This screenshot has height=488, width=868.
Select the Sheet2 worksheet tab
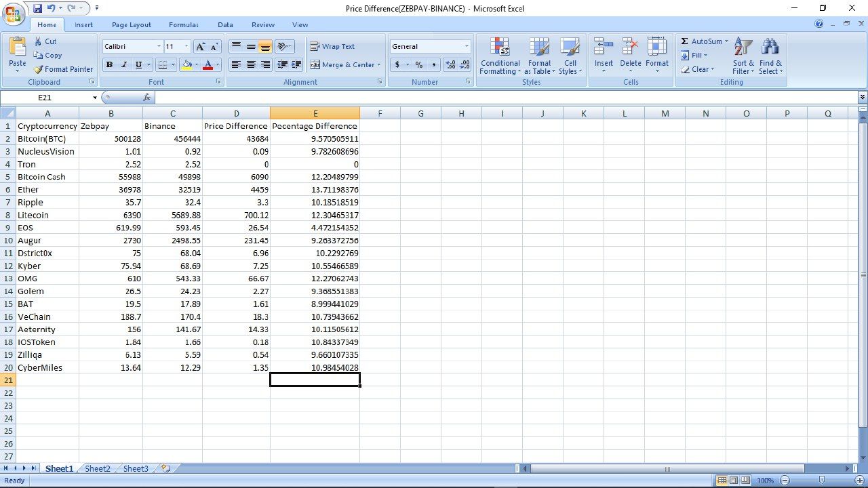coord(98,468)
